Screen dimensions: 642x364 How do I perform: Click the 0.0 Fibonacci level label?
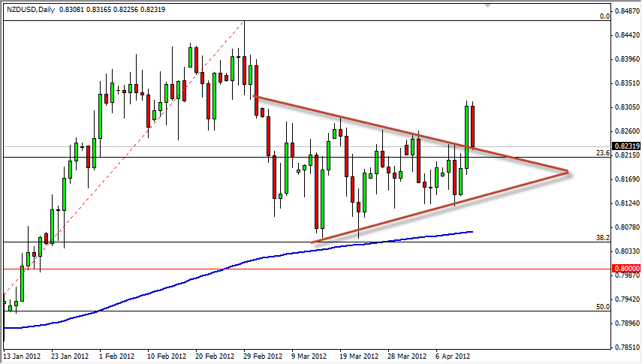[x=603, y=16]
